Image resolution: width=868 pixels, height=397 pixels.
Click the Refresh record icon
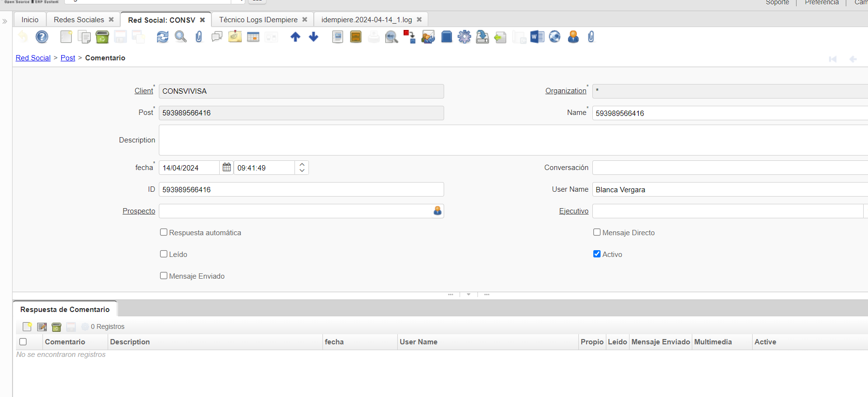point(163,37)
